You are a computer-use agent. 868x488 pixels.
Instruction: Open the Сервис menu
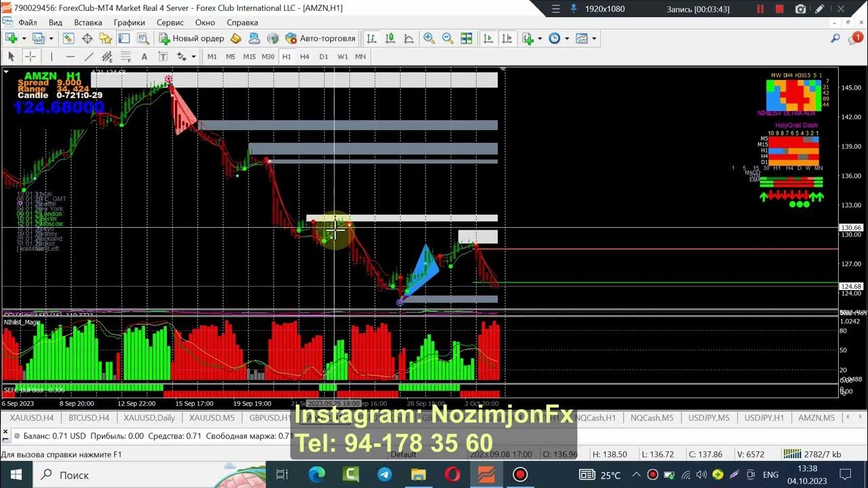(x=170, y=22)
